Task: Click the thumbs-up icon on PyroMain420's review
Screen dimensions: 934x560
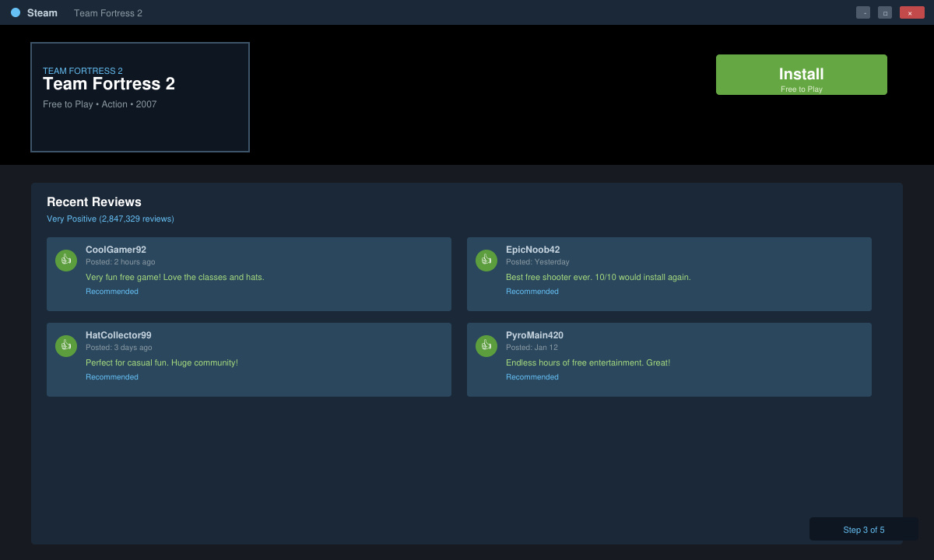Action: (486, 346)
